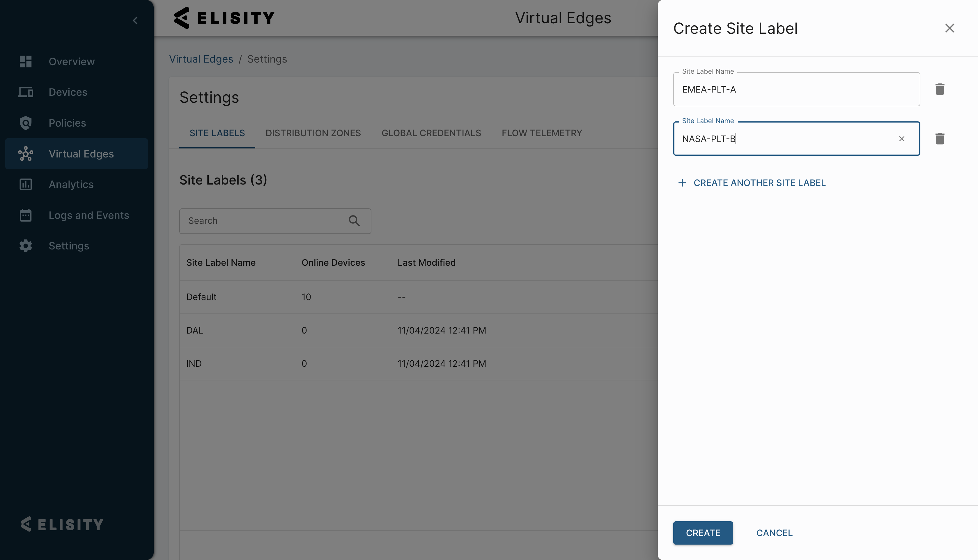Select the DAL site label row

coord(419,330)
